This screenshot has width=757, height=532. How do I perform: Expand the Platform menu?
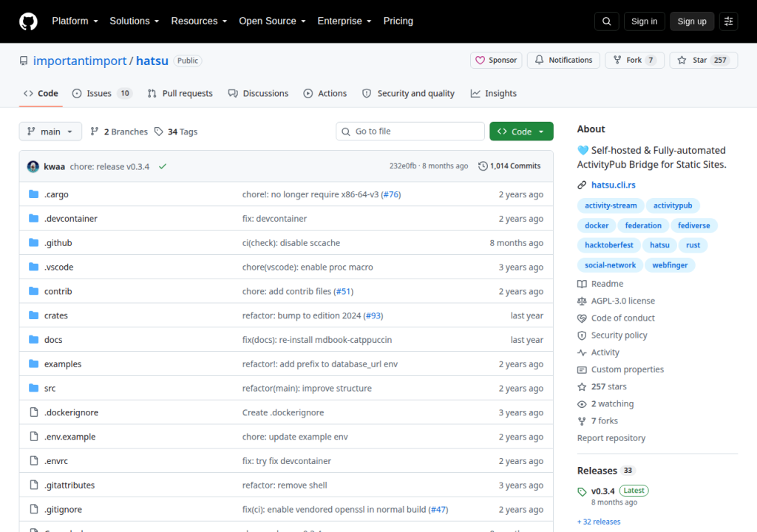[75, 21]
